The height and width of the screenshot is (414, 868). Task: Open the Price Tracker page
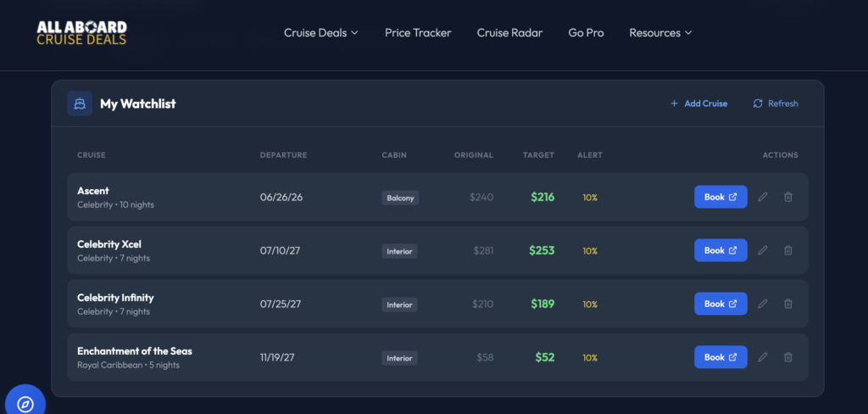tap(418, 33)
